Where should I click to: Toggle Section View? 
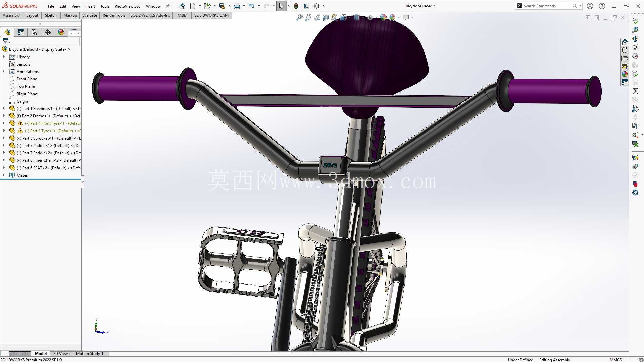coord(326,17)
